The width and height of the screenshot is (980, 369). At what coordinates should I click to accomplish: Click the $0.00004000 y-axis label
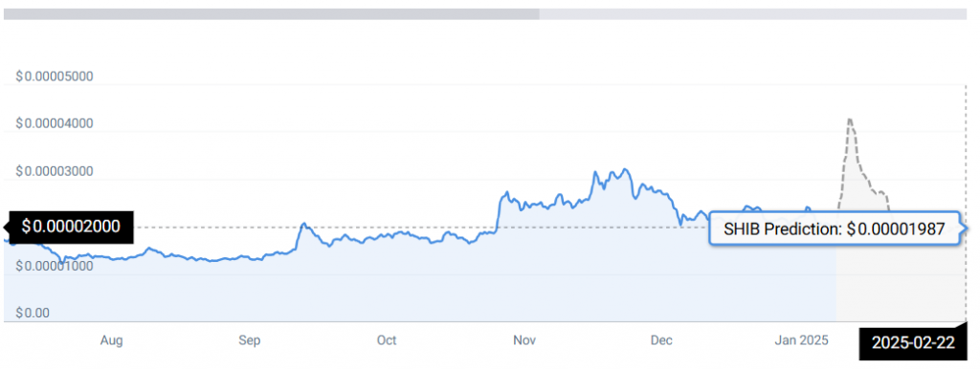(55, 123)
